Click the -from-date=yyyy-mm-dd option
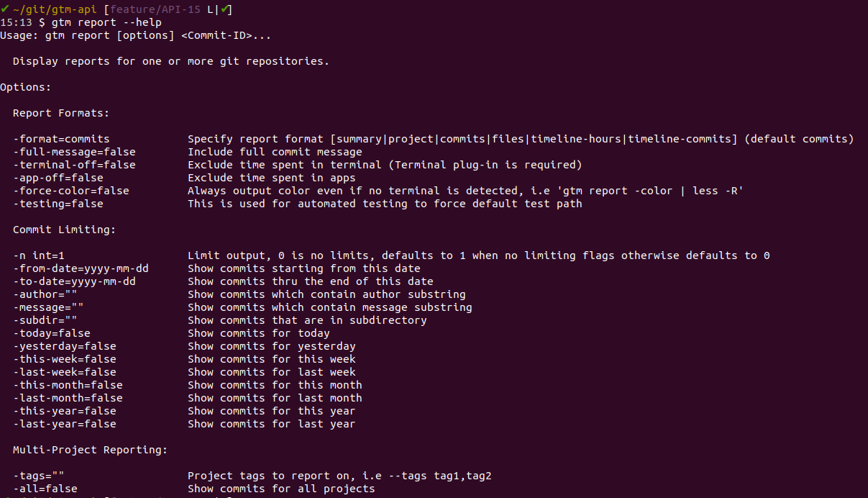Viewport: 868px width, 498px height. click(81, 268)
